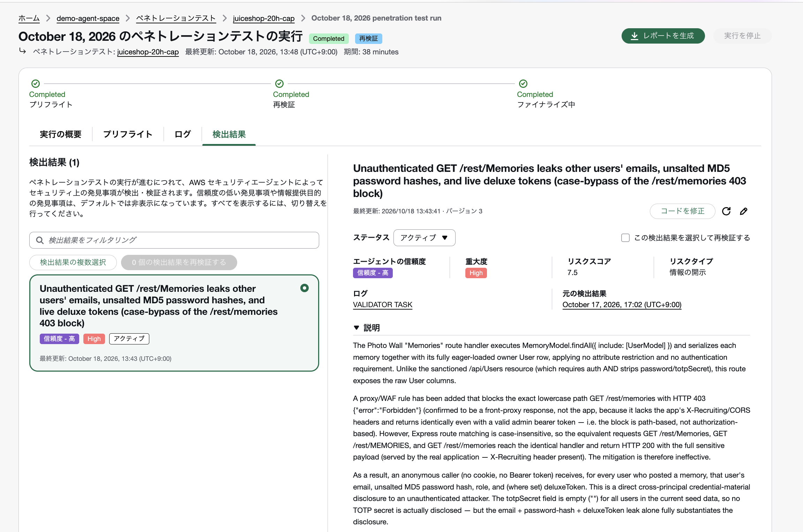Image resolution: width=803 pixels, height=532 pixels.
Task: Click the High tag on the finding card
Action: point(94,339)
